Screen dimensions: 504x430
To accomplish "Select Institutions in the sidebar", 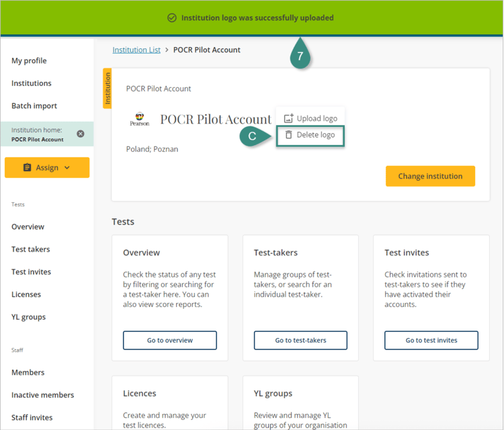I will [x=32, y=83].
